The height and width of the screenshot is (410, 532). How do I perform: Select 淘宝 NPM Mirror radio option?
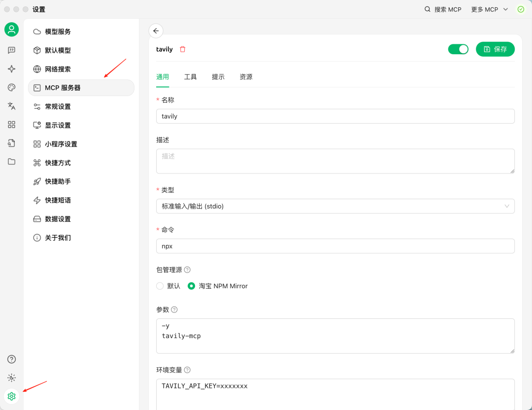192,286
